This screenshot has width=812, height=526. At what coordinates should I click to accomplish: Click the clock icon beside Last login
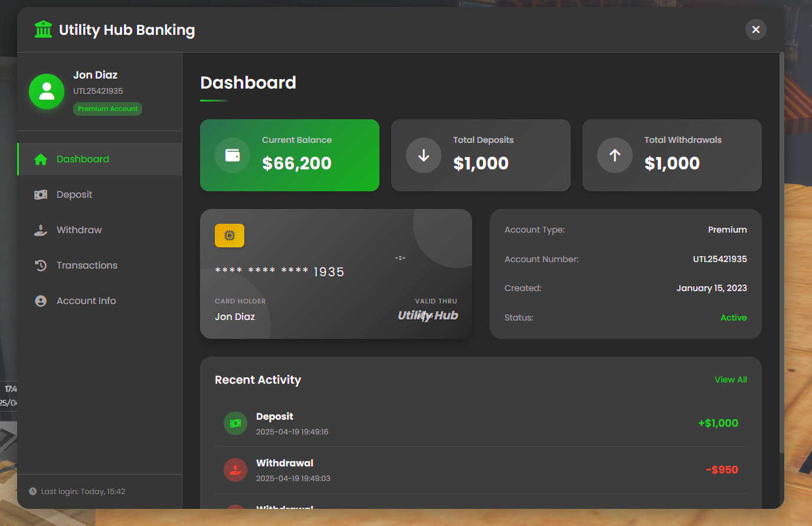coord(33,491)
